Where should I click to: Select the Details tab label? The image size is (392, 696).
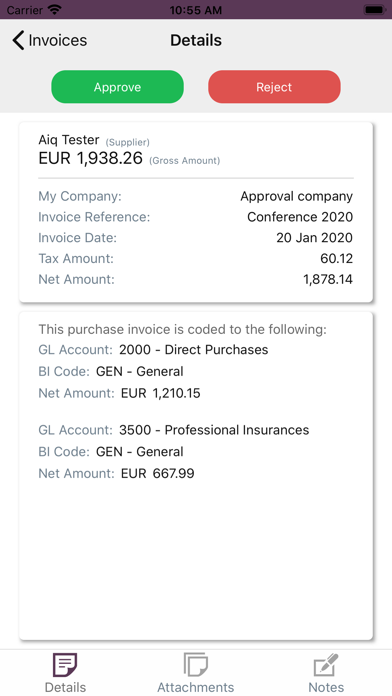click(x=65, y=687)
